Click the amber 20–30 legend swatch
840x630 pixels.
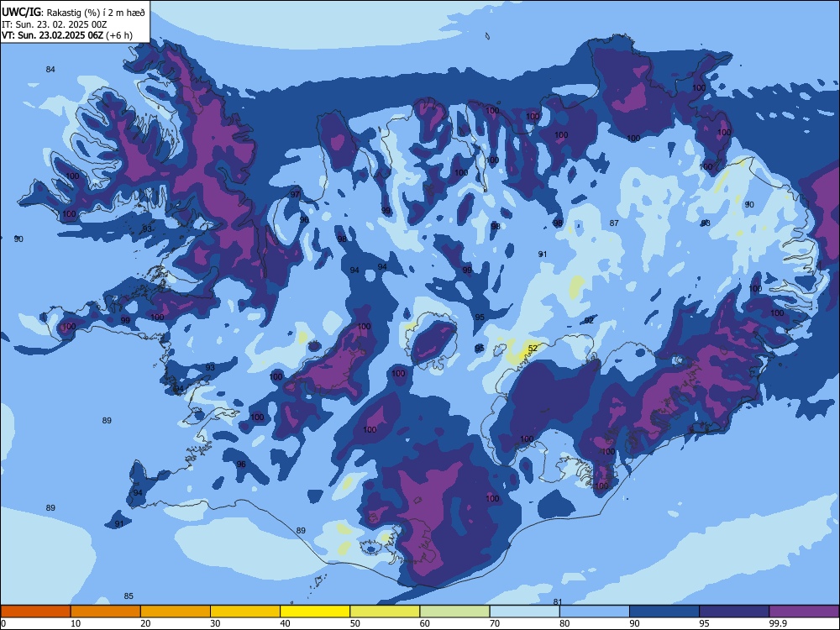[x=176, y=612]
